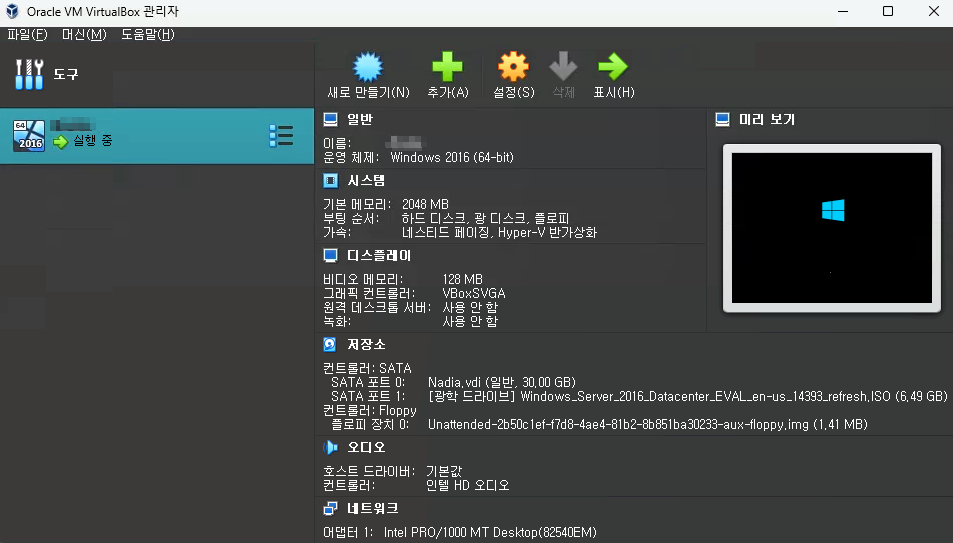Click 'Nadia.vdi' SATA port 0 entry

[x=501, y=382]
